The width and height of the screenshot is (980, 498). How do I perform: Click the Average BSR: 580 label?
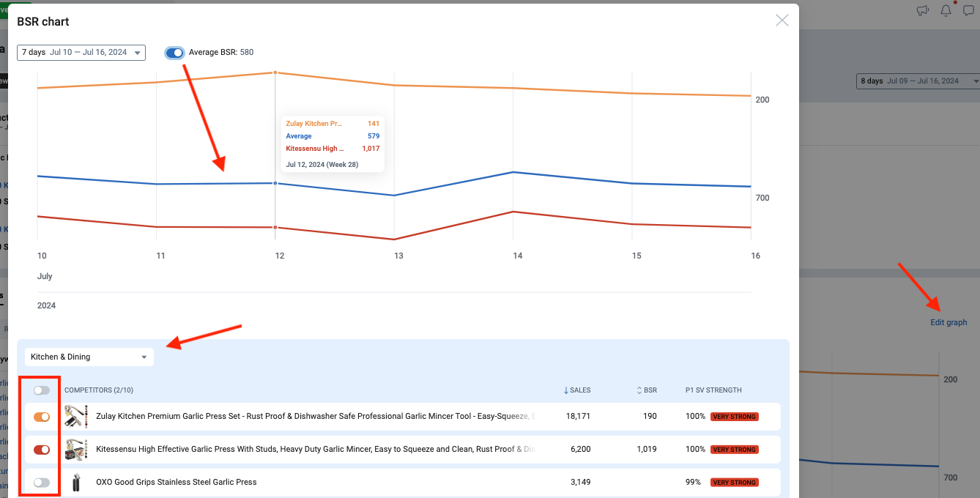pyautogui.click(x=221, y=52)
